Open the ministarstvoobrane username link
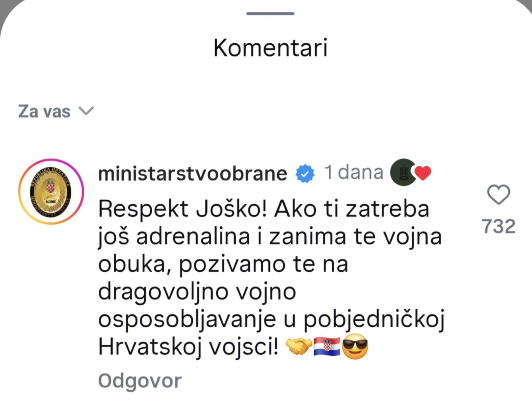 pyautogui.click(x=192, y=174)
